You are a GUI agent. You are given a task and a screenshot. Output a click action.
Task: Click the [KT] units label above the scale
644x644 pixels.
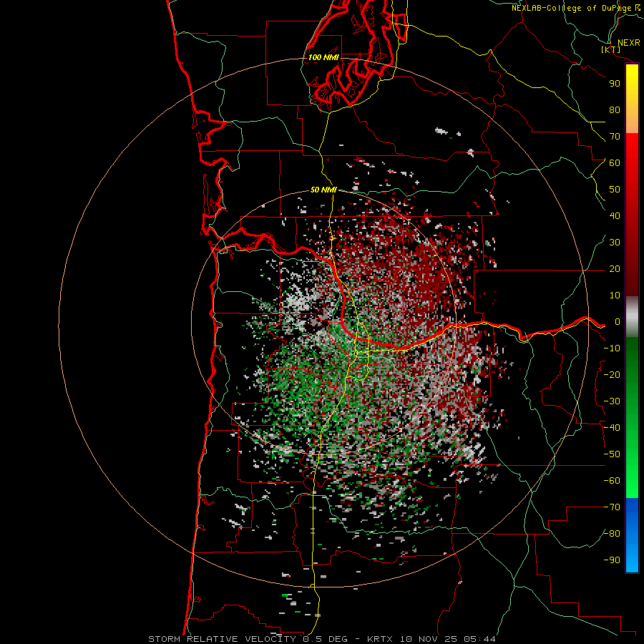coord(611,49)
